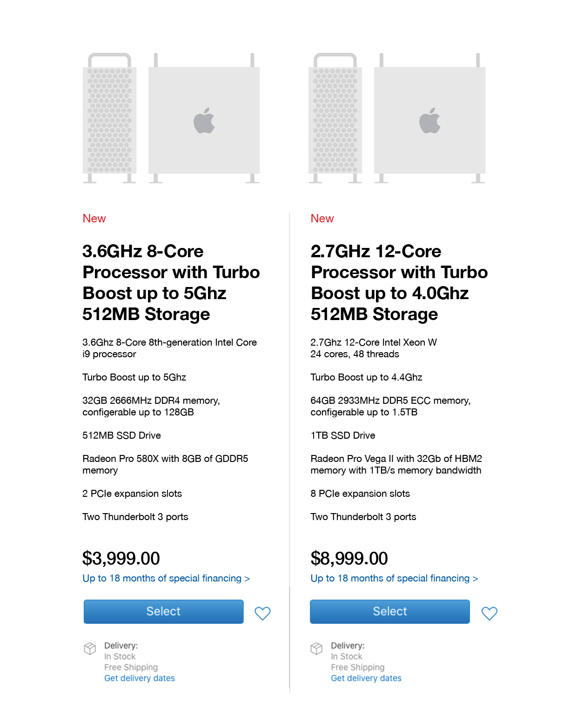The height and width of the screenshot is (728, 577).
Task: Open special financing link under the $3,999.00 price
Action: [166, 578]
